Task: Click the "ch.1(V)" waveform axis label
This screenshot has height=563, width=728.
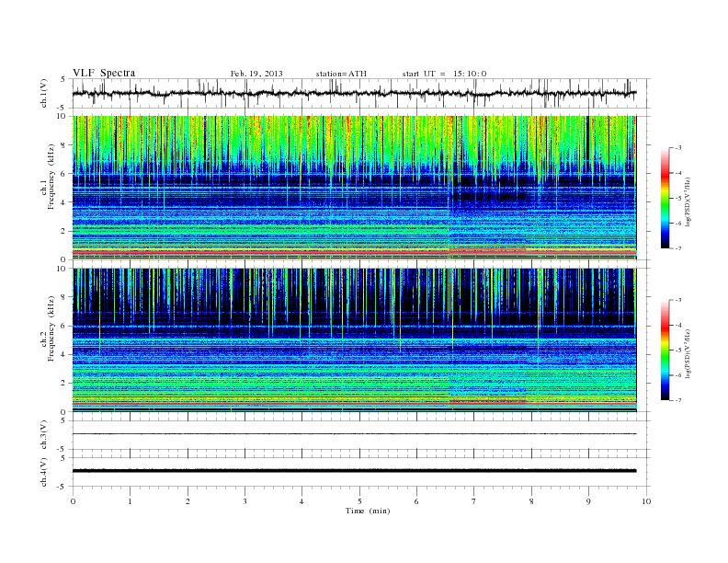Action: click(44, 93)
